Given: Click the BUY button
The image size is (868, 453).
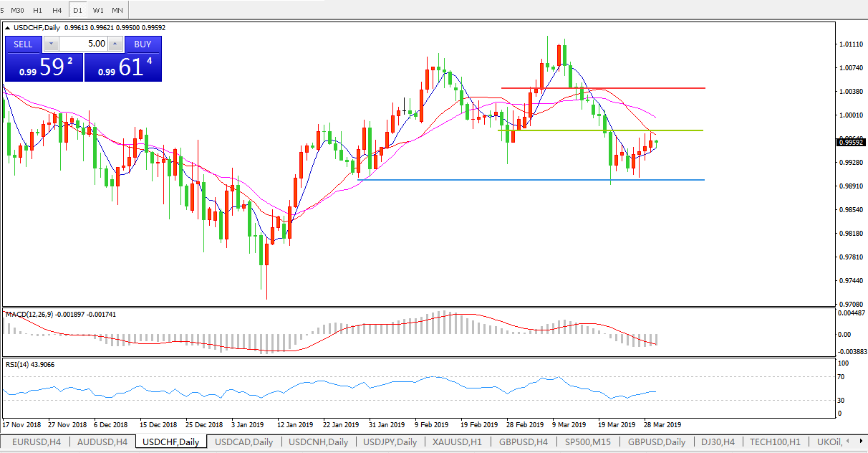Looking at the screenshot, I should pyautogui.click(x=143, y=44).
